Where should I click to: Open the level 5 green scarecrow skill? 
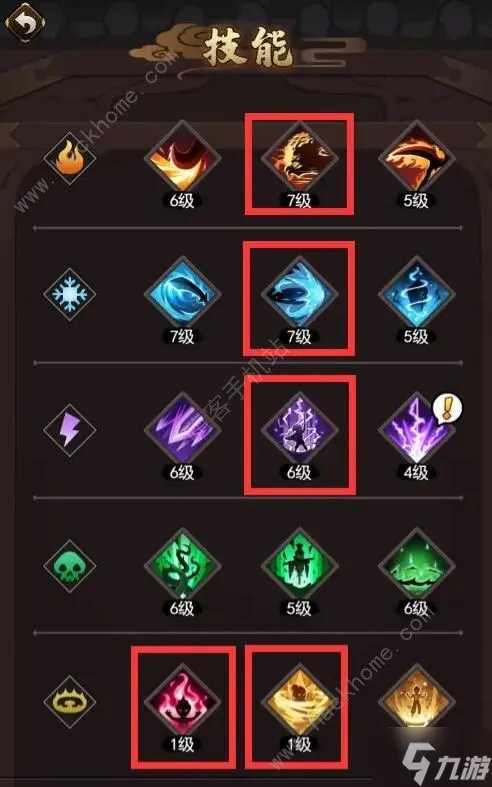[299, 566]
